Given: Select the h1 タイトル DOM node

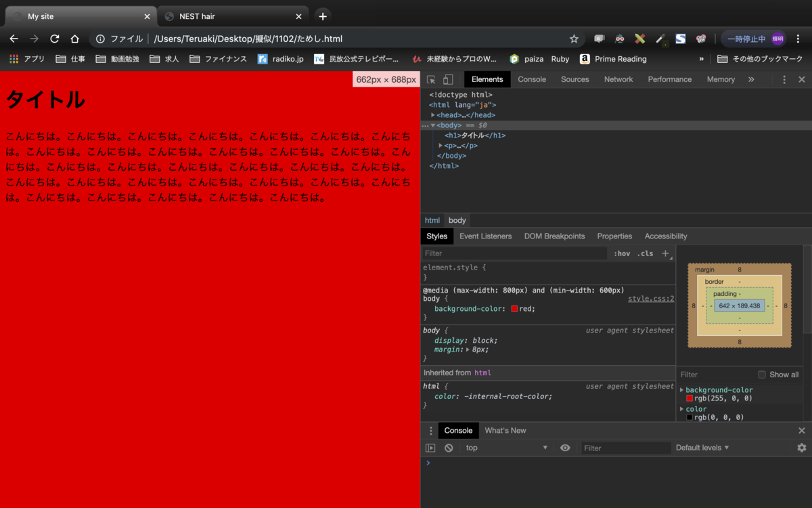Looking at the screenshot, I should click(x=475, y=135).
